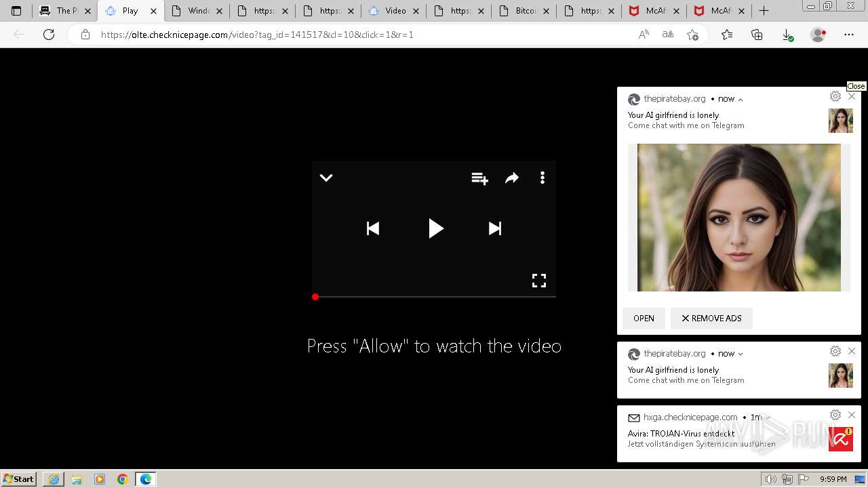Share the video
868x488 pixels.
coord(512,178)
